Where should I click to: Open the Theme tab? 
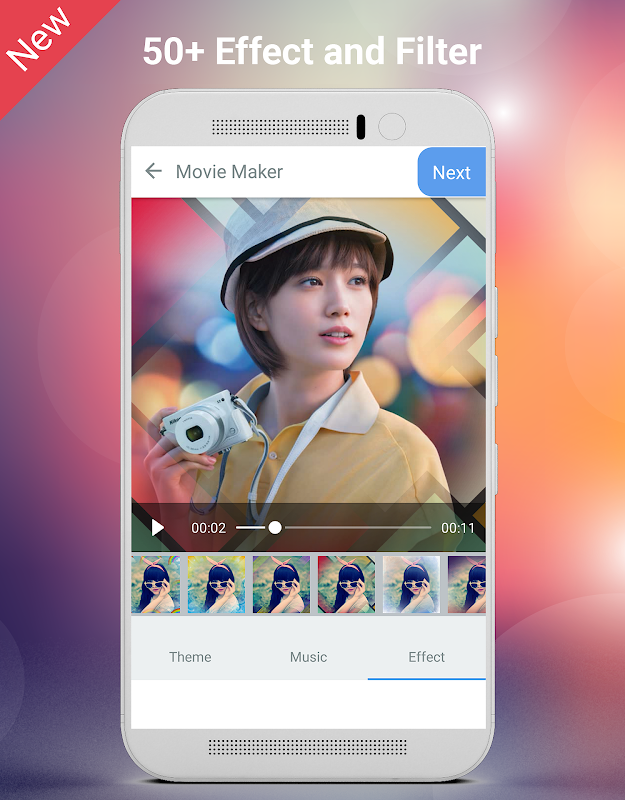(x=190, y=657)
